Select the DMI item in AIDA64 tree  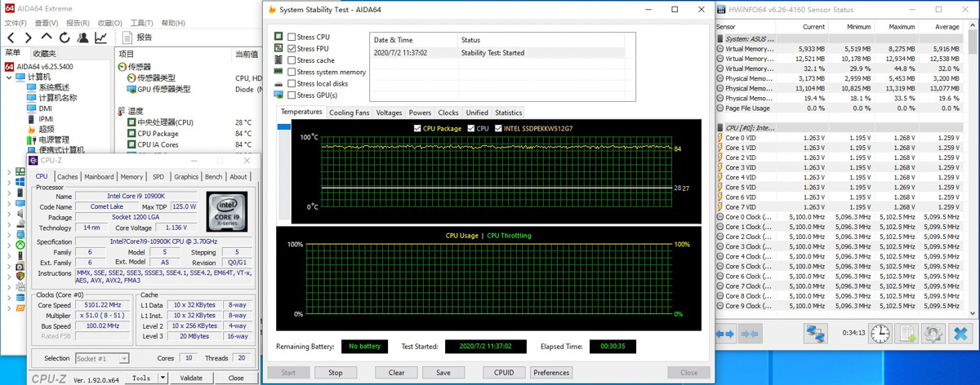tap(45, 108)
